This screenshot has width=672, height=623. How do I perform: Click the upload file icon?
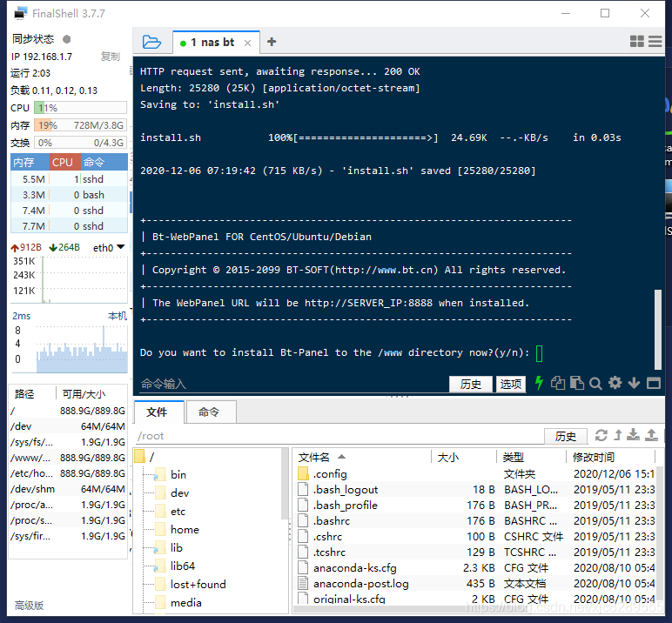651,435
